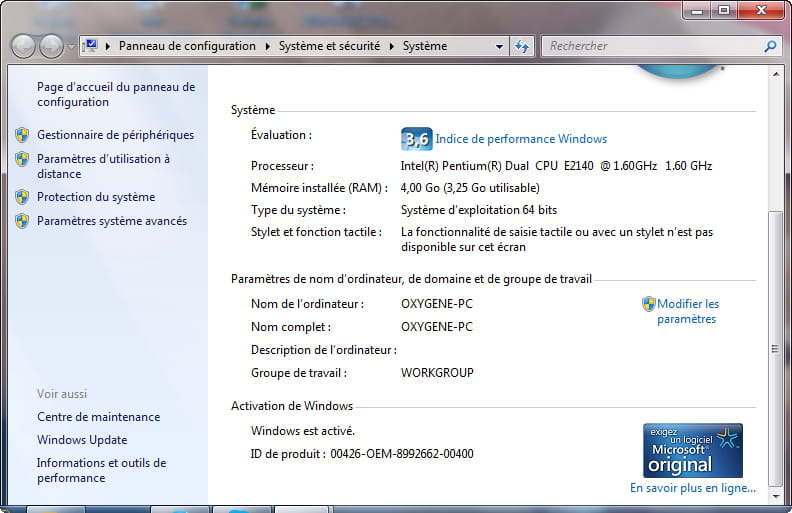Select OXYGENE-PC next to Nom de l'ordinateur
Screen dimensions: 792x513
click(x=437, y=304)
